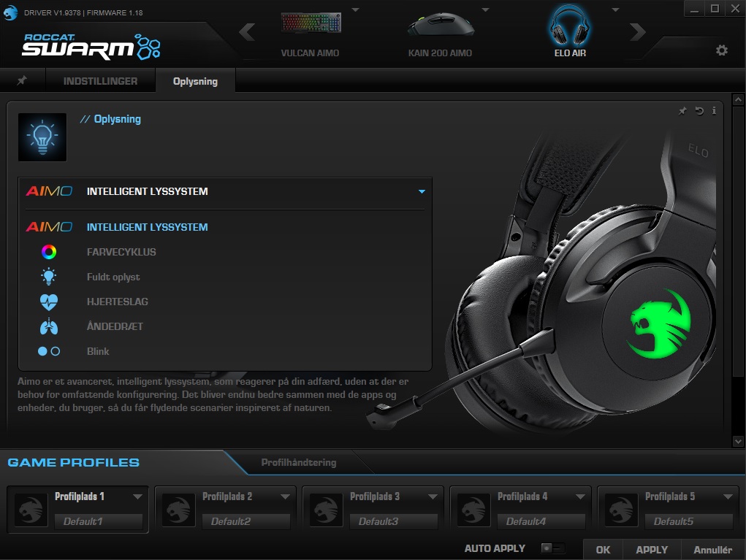Screen dimensions: 746x560
Task: Click the Default3 profile name field
Action: [393, 521]
